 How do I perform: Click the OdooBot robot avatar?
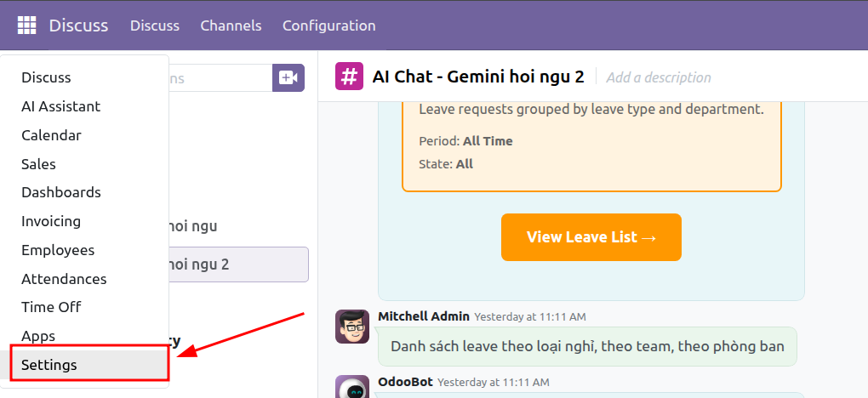coord(352,387)
